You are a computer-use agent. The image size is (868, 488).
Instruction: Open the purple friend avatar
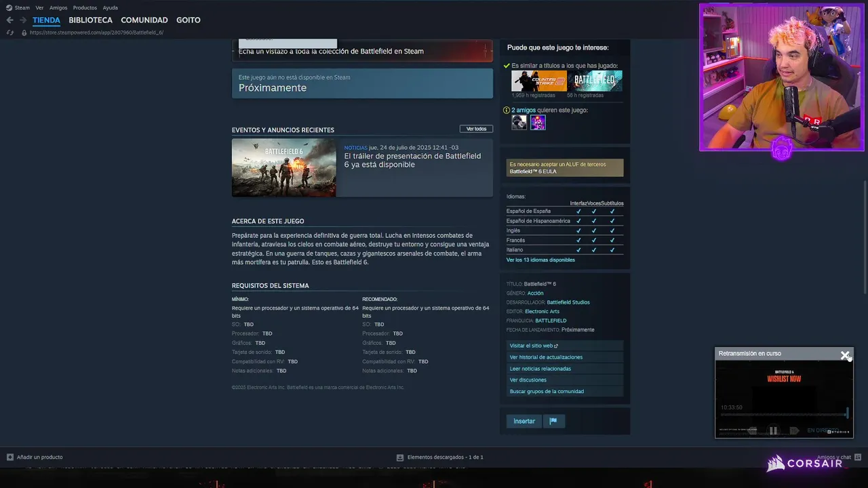[538, 122]
